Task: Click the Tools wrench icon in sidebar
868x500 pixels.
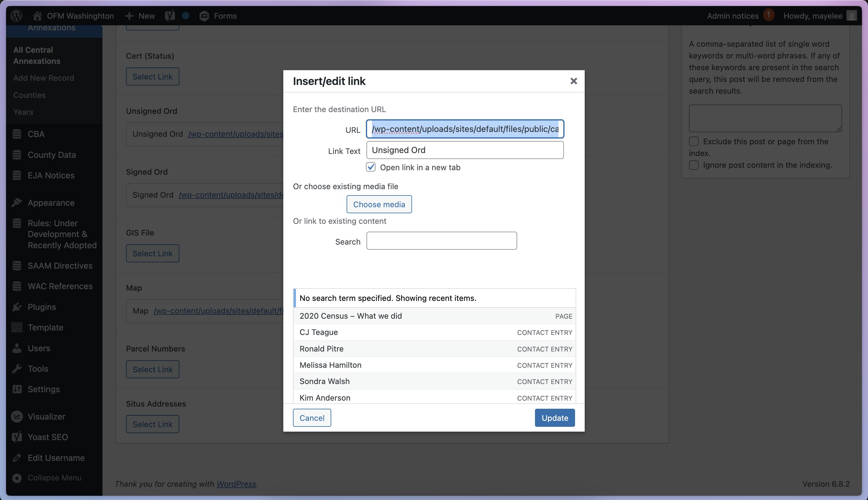Action: click(17, 369)
